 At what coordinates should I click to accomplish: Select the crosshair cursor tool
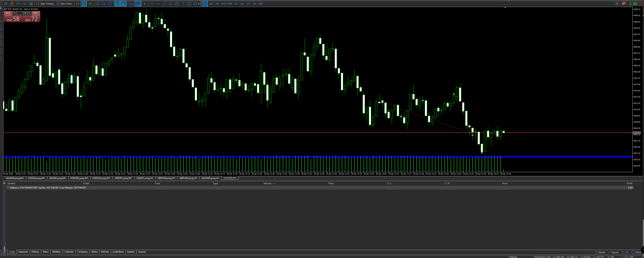coord(145,3)
